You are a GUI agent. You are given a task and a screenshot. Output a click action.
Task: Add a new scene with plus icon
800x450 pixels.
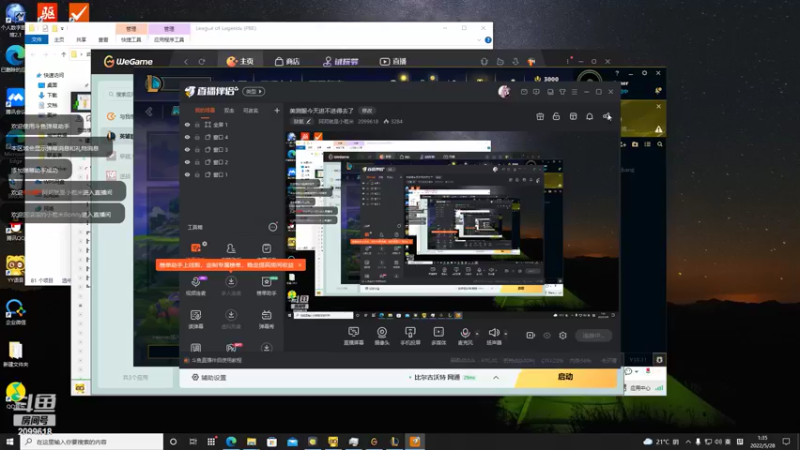pos(277,110)
